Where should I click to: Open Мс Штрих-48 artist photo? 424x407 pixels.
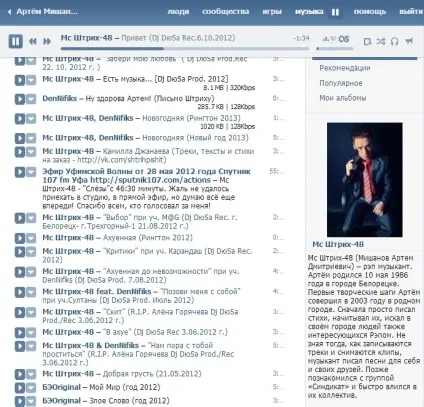365,180
